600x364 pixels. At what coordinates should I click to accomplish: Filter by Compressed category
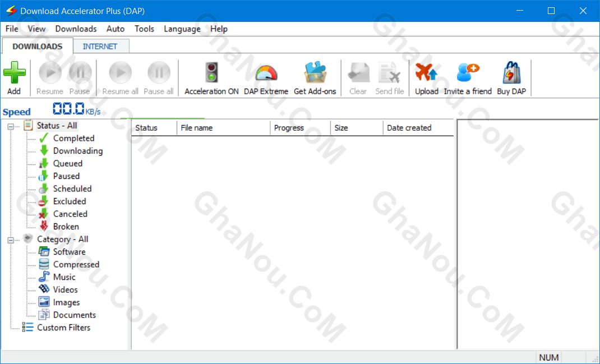tap(76, 265)
